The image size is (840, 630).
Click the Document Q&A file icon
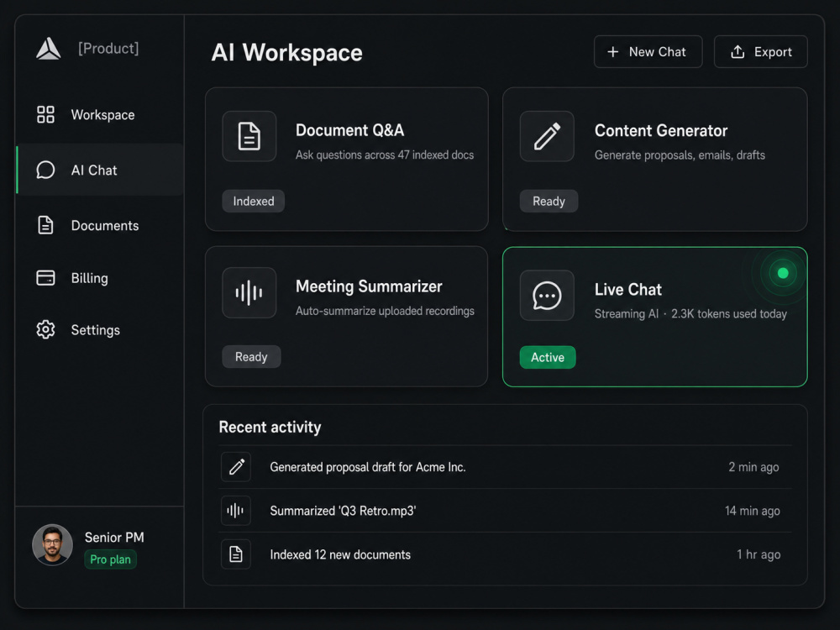[x=249, y=136]
